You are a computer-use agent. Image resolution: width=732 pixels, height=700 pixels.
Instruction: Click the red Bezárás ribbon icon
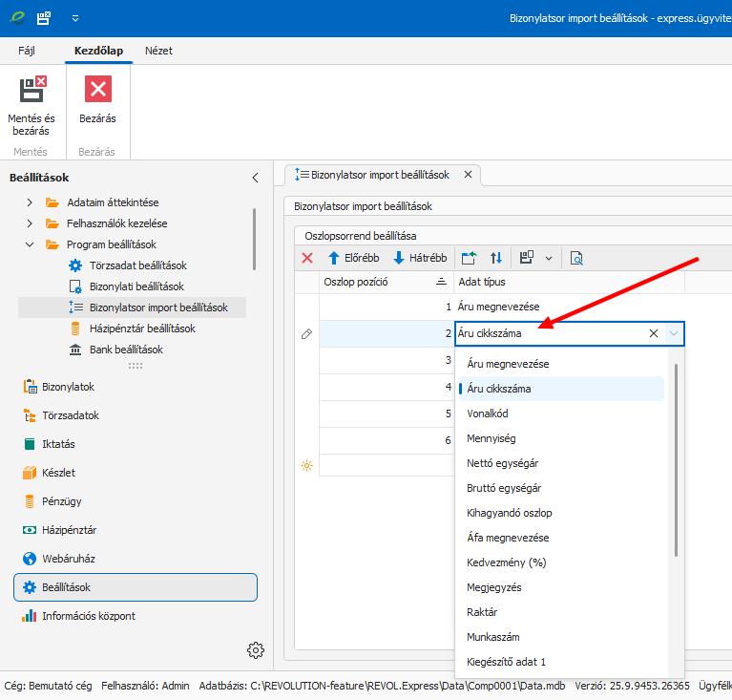tap(97, 90)
